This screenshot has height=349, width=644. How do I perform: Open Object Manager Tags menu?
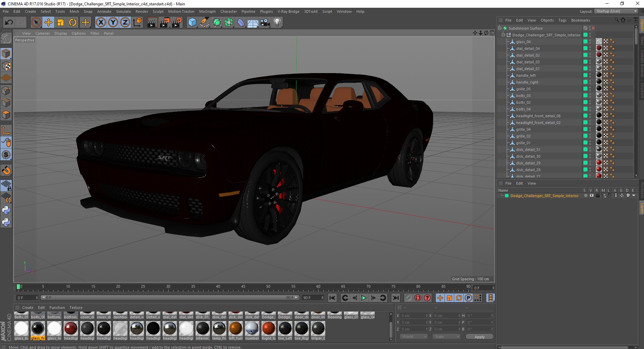pos(562,20)
